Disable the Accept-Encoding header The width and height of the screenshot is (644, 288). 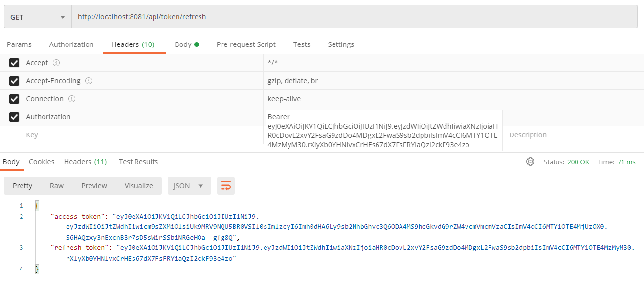pos(14,80)
